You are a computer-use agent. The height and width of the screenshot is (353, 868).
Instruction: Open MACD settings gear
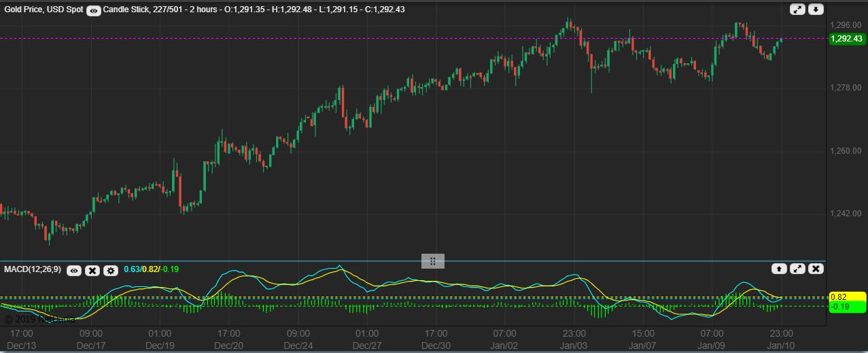pyautogui.click(x=110, y=271)
